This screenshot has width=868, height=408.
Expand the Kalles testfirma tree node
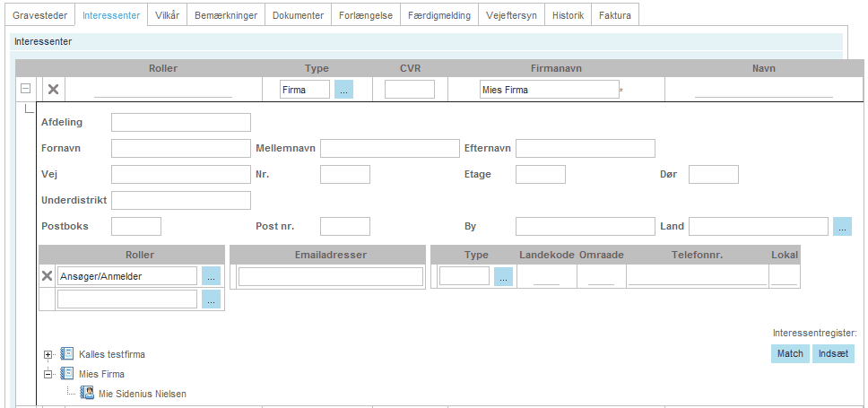pos(48,355)
